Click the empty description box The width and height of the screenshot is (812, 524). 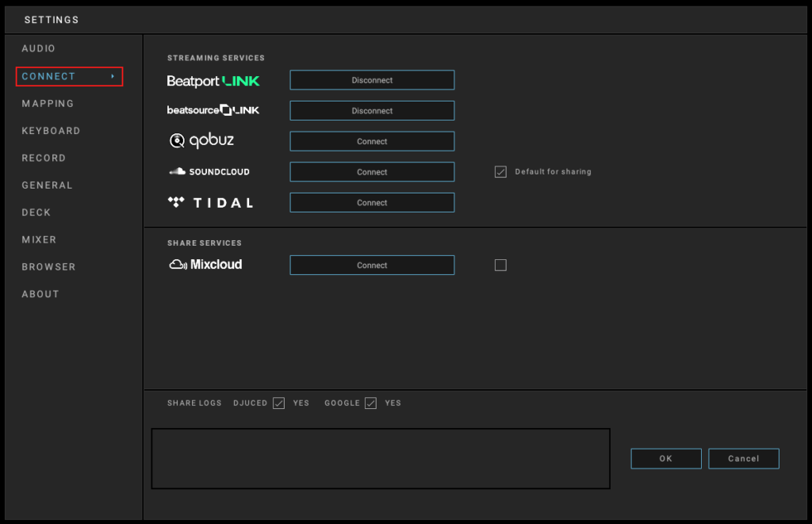coord(381,459)
